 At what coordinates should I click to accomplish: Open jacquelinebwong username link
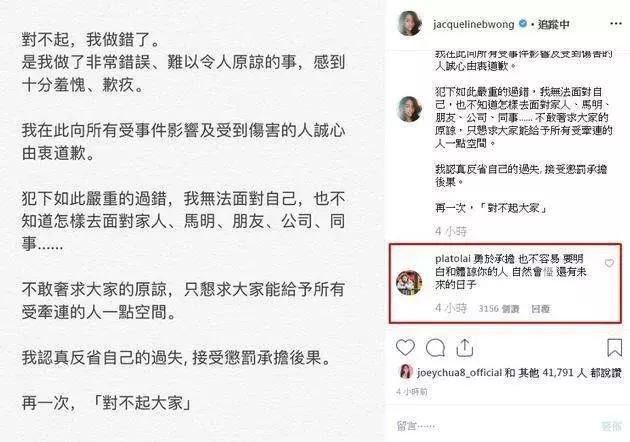pyautogui.click(x=474, y=25)
